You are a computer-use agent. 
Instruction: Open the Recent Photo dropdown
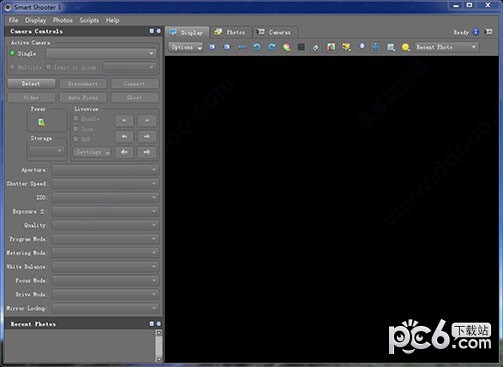click(446, 47)
